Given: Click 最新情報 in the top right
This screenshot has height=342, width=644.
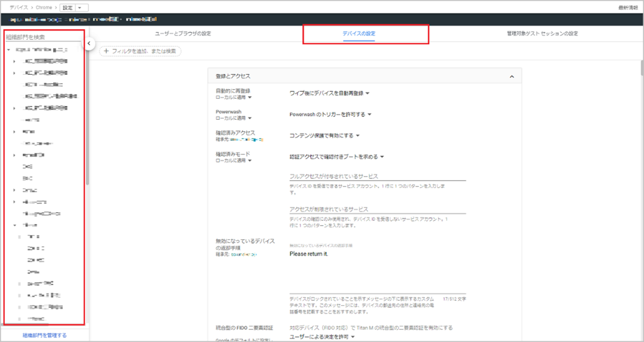Looking at the screenshot, I should click(x=628, y=8).
